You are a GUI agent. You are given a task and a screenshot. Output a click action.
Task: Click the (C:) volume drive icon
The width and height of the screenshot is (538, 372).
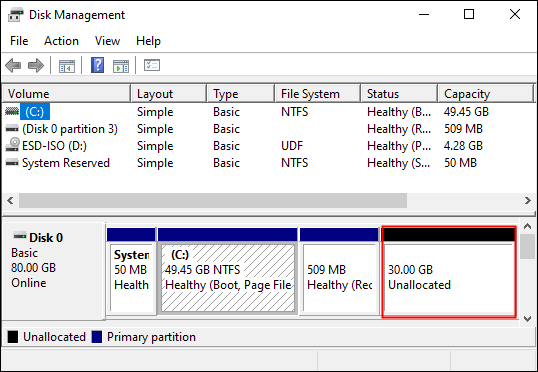12,112
